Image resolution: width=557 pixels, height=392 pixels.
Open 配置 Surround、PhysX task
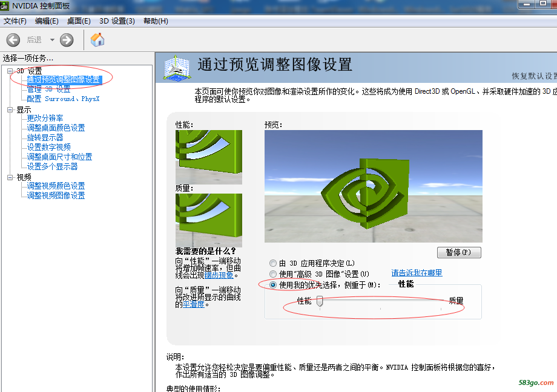63,99
